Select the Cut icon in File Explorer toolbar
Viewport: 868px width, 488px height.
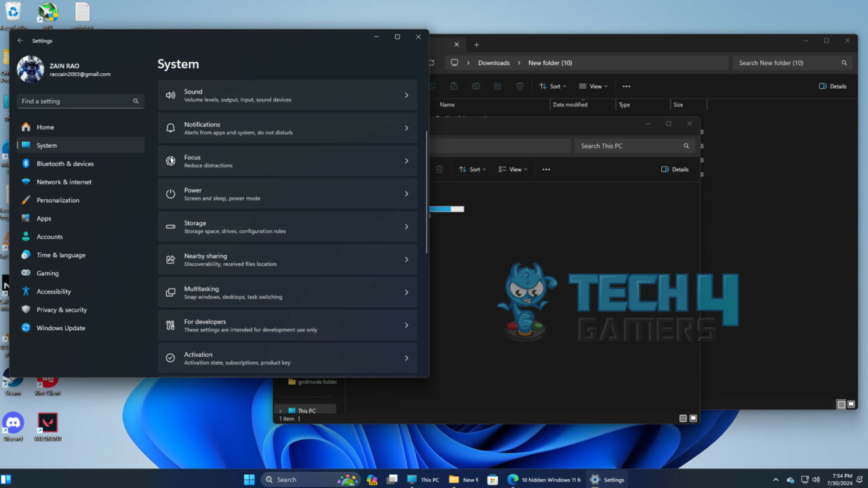431,86
